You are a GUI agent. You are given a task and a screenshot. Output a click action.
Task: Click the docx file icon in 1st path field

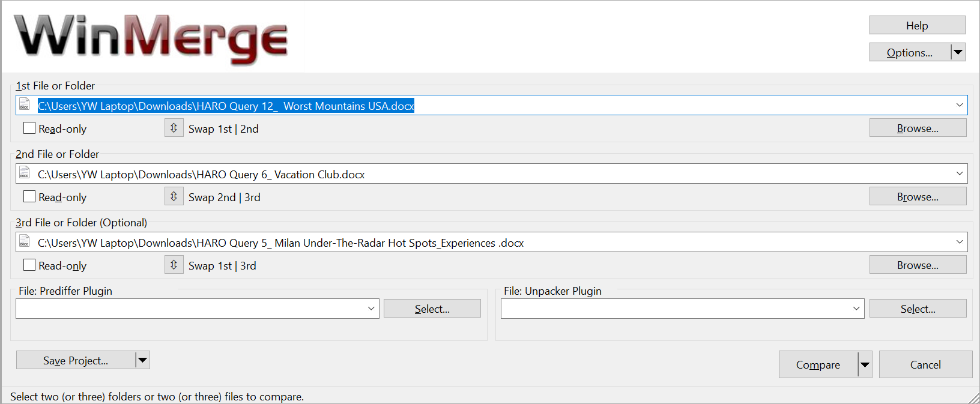tap(25, 105)
